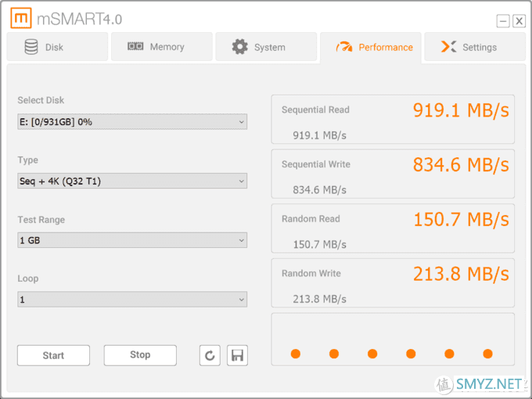
Task: Open the Disk tab
Action: pyautogui.click(x=57, y=47)
